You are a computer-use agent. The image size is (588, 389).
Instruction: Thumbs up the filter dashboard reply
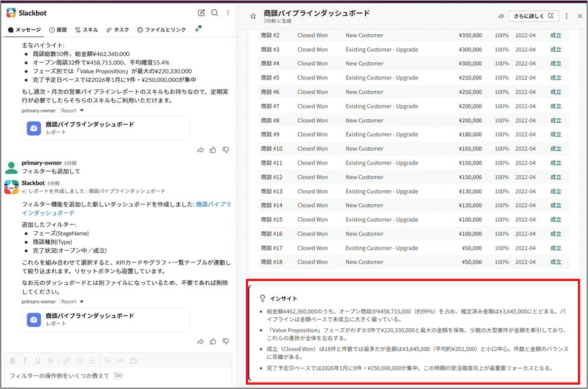(x=213, y=341)
